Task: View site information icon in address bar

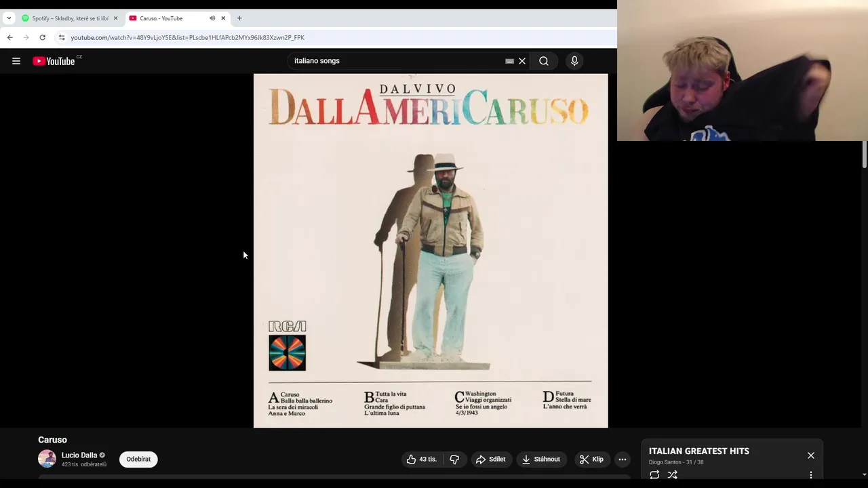Action: point(62,37)
